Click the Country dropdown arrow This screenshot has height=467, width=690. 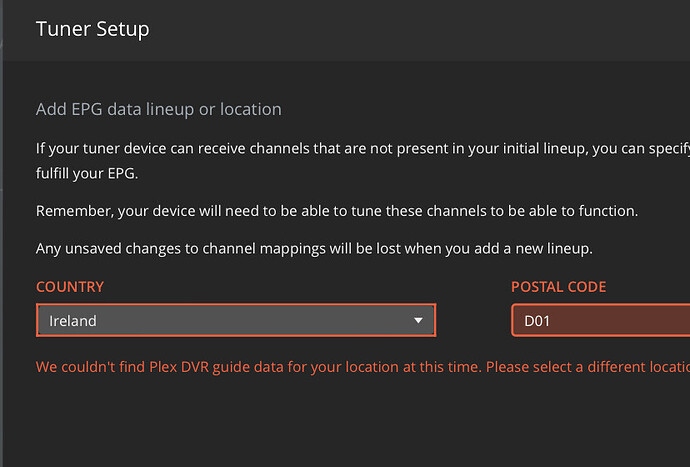tap(419, 321)
